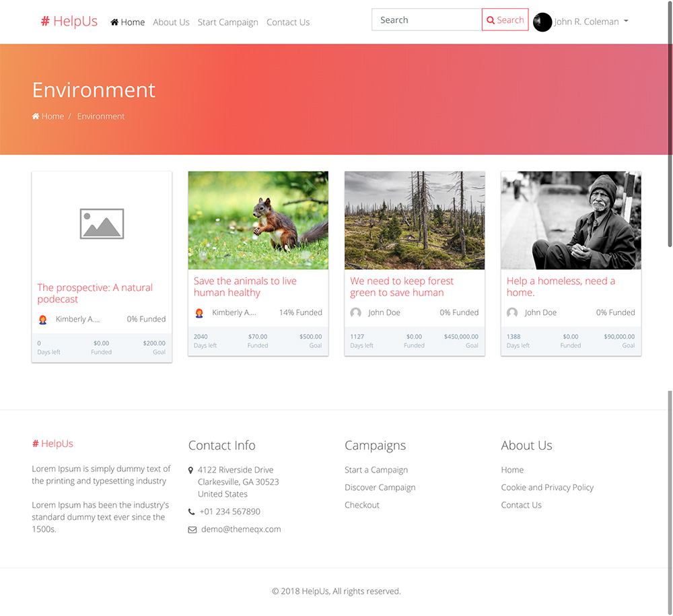The width and height of the screenshot is (673, 616).
Task: Open Contact Us in the top navigation
Action: [287, 22]
